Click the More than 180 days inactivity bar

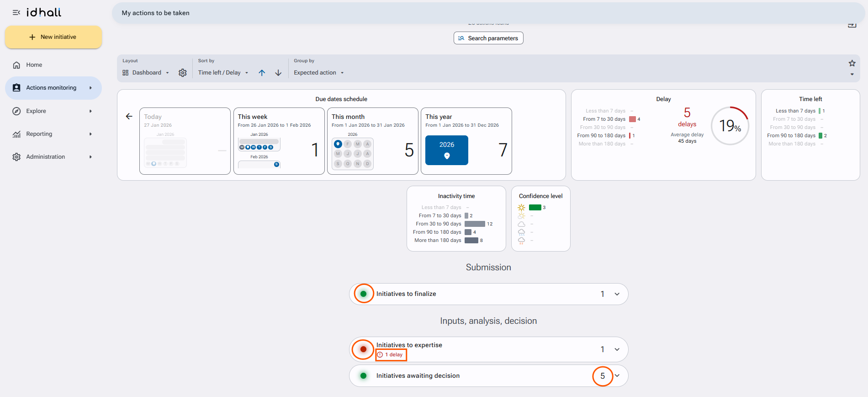471,241
